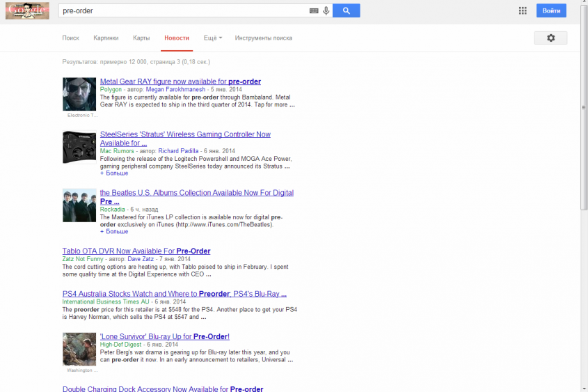Viewport: 588px width, 392px height.
Task: Click the Google doodle logo
Action: click(27, 10)
